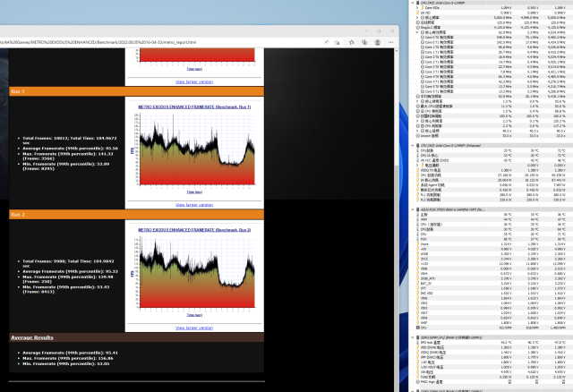
Task: Click the orange Run 2 section header
Action: 136,215
